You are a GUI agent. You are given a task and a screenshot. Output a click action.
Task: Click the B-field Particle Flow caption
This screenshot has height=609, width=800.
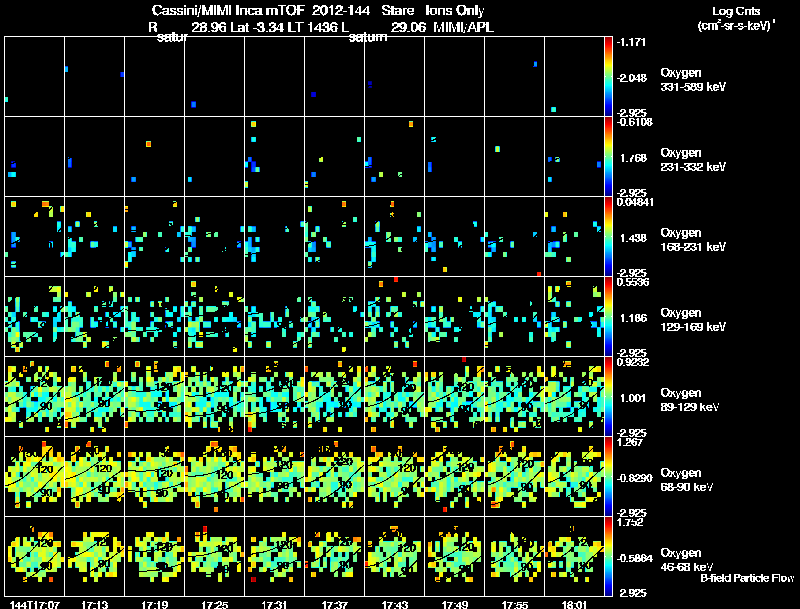(x=747, y=578)
